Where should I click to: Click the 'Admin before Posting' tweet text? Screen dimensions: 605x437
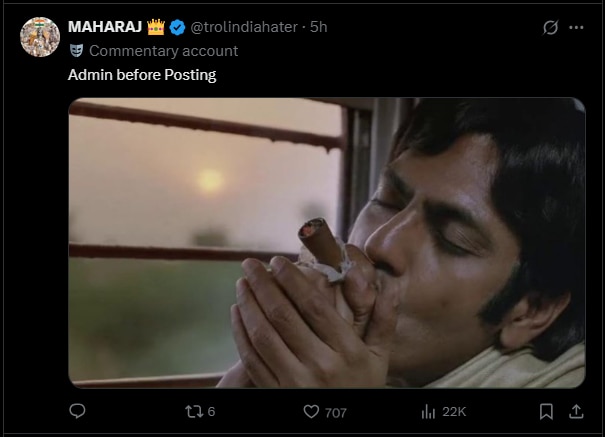tap(142, 74)
